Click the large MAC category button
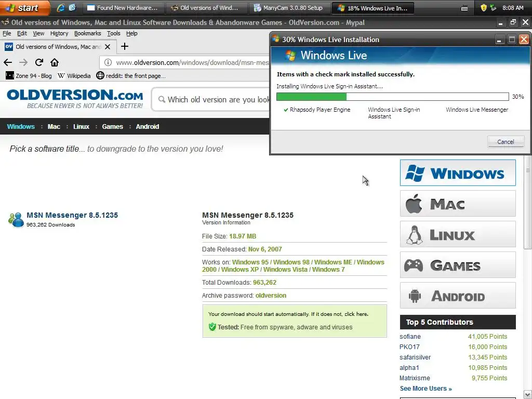Image resolution: width=532 pixels, height=399 pixels. [458, 204]
